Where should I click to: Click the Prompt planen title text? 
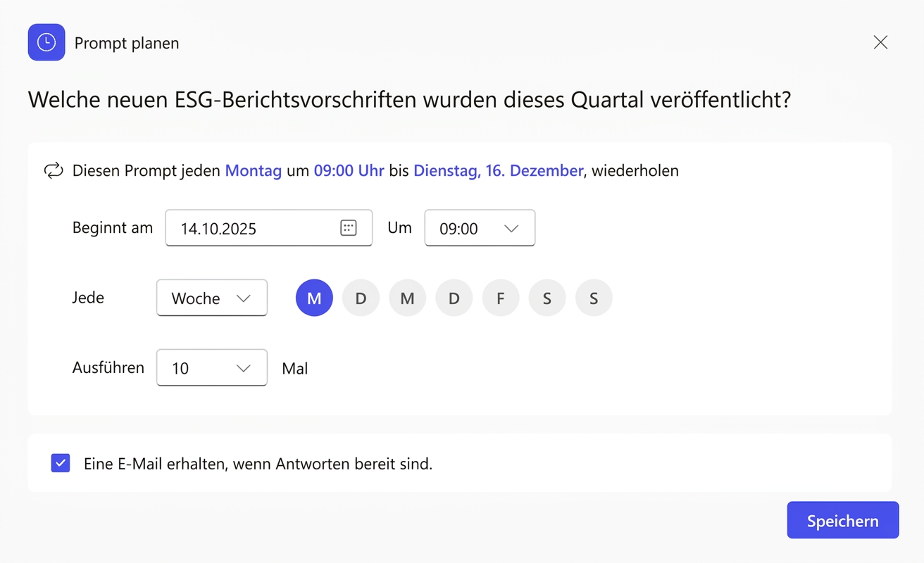pyautogui.click(x=127, y=43)
